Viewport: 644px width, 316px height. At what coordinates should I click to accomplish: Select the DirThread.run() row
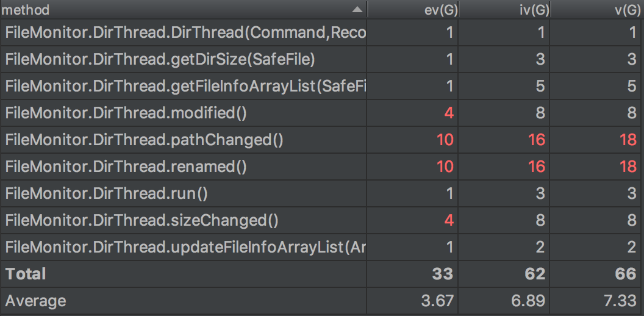(107, 193)
